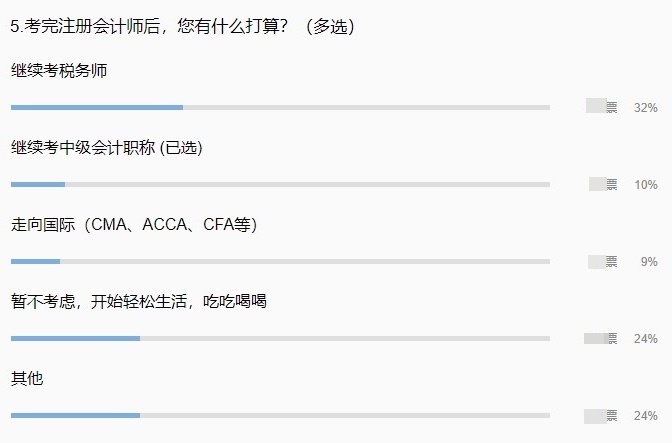Image resolution: width=672 pixels, height=443 pixels.
Task: Select the option 继续考中级会计职称 (已选)
Action: tap(107, 148)
